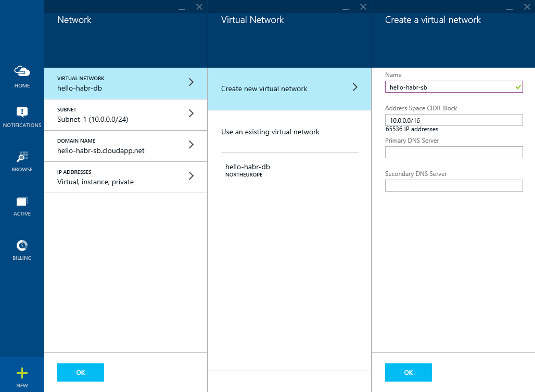Click the cloud icon next to Home
The height and width of the screenshot is (392, 535).
click(x=21, y=71)
